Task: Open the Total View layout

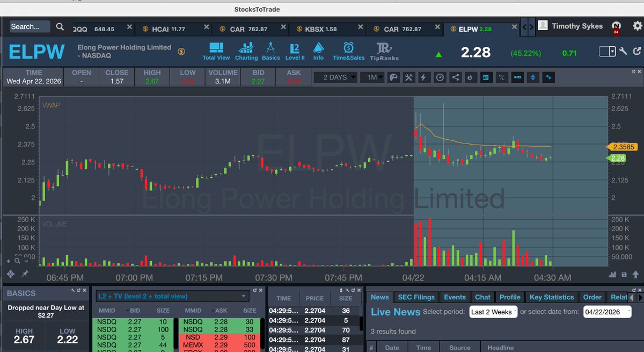Action: tap(216, 51)
